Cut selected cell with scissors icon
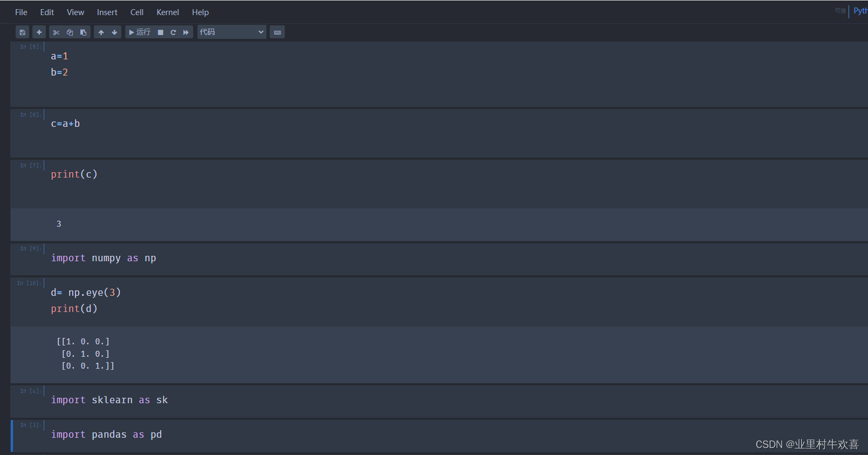This screenshot has height=455, width=868. click(x=56, y=32)
